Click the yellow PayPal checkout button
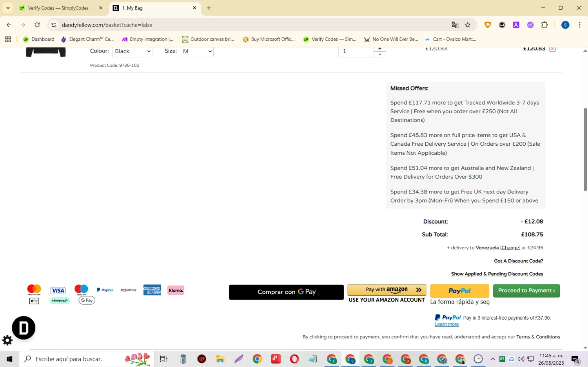The height and width of the screenshot is (367, 588). click(459, 291)
